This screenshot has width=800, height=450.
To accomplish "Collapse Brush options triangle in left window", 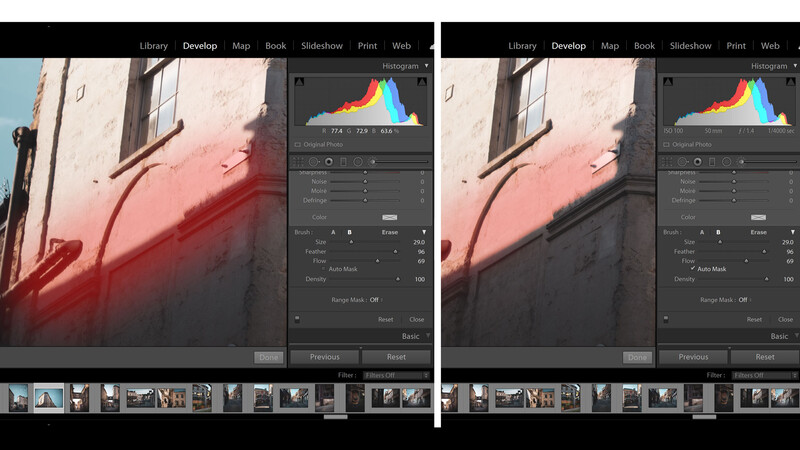I will point(424,232).
